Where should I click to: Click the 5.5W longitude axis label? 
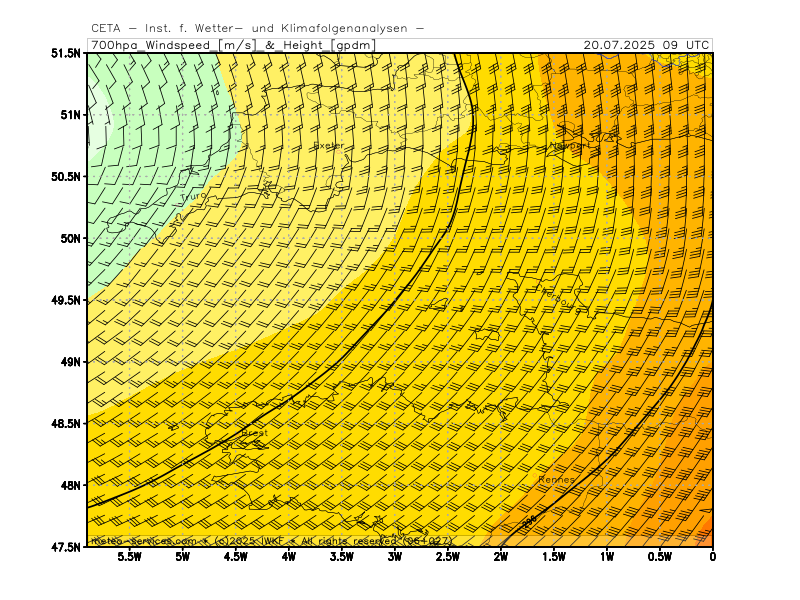coord(130,557)
